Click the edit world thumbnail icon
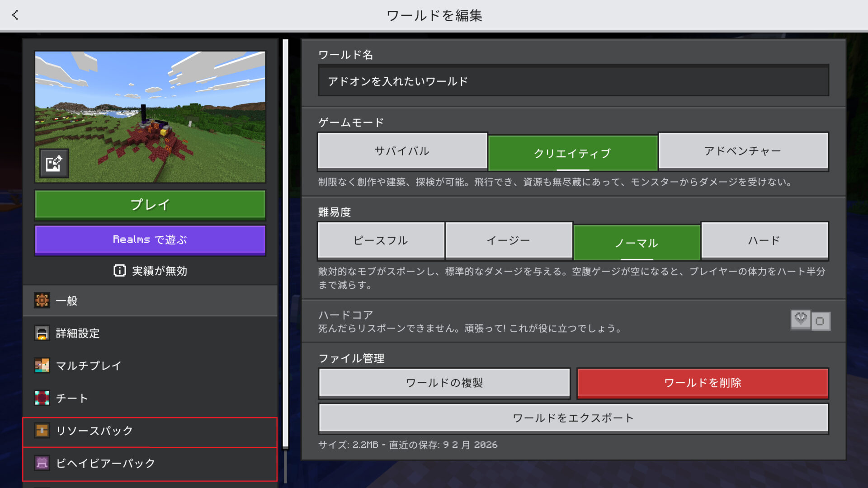 [54, 163]
